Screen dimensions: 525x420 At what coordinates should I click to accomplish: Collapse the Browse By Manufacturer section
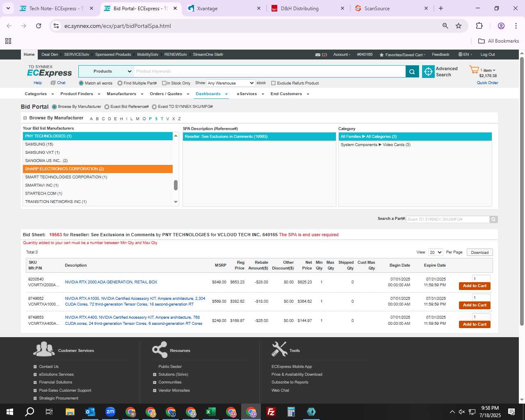coord(25,118)
